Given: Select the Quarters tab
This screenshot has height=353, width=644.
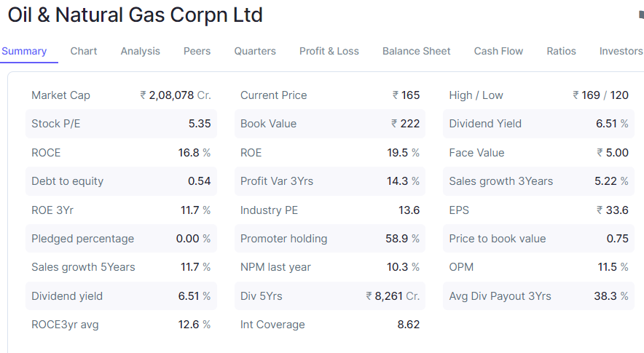Looking at the screenshot, I should (255, 51).
